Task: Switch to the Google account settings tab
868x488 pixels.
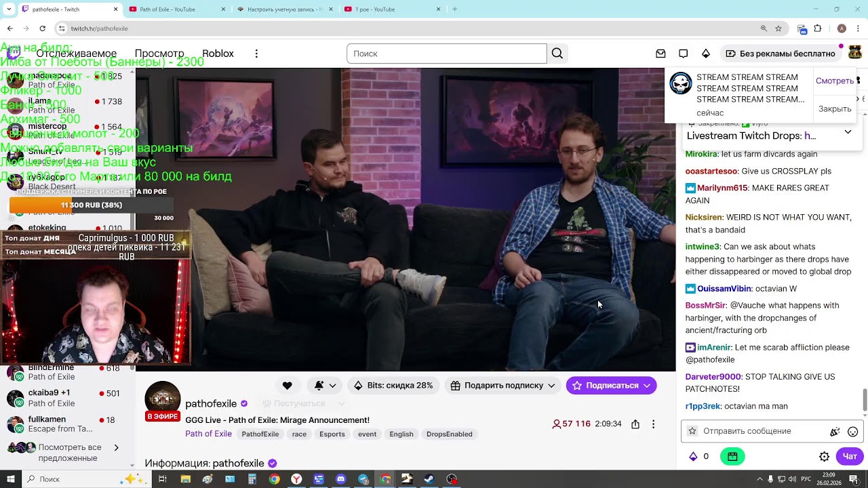Action: click(x=284, y=9)
